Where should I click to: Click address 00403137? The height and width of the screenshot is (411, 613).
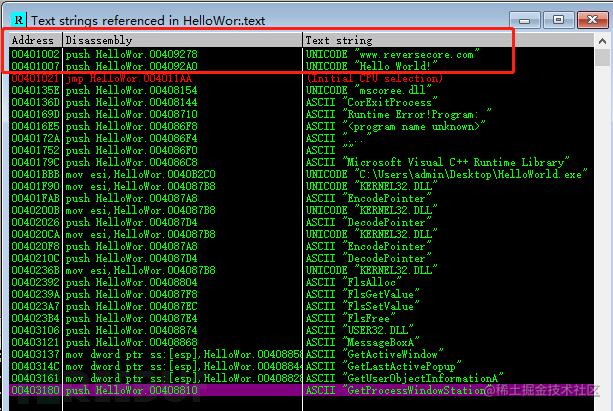click(x=36, y=354)
